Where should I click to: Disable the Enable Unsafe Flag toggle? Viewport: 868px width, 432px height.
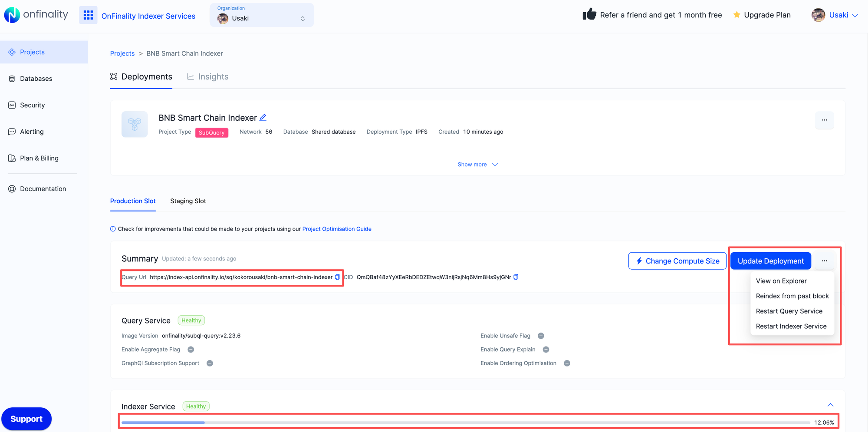(540, 336)
